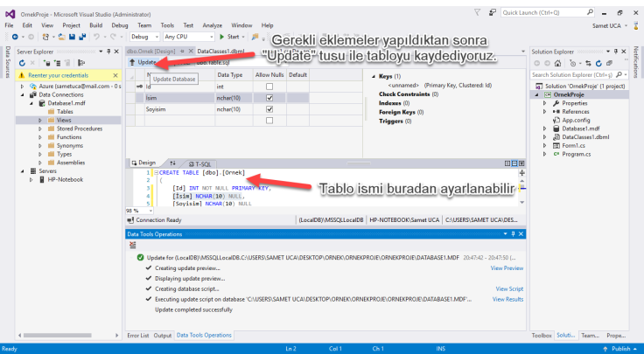Select App.config in Solution Explorer

point(576,121)
